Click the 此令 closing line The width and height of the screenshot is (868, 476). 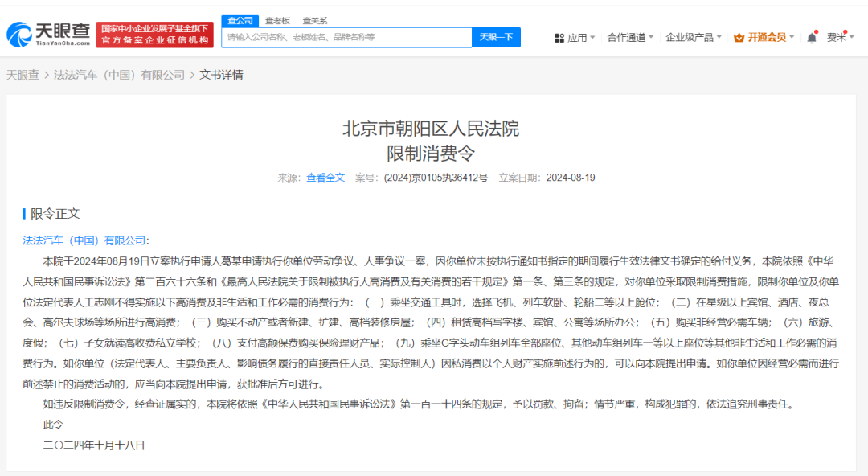[x=53, y=425]
